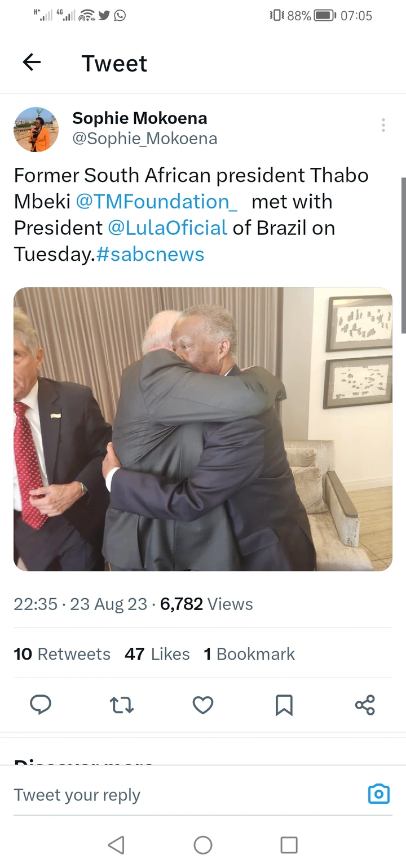This screenshot has height=868, width=406.
Task: Tap the share icon
Action: [x=365, y=705]
